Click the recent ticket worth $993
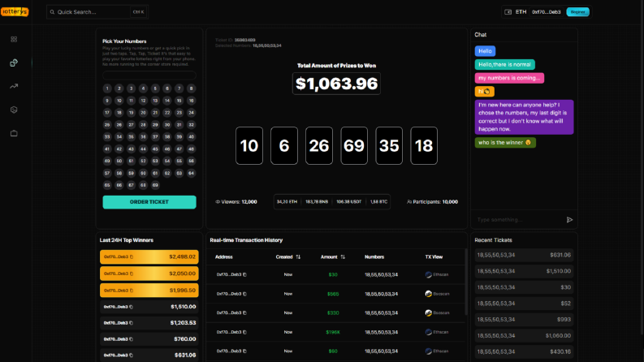644x362 pixels. 524,320
